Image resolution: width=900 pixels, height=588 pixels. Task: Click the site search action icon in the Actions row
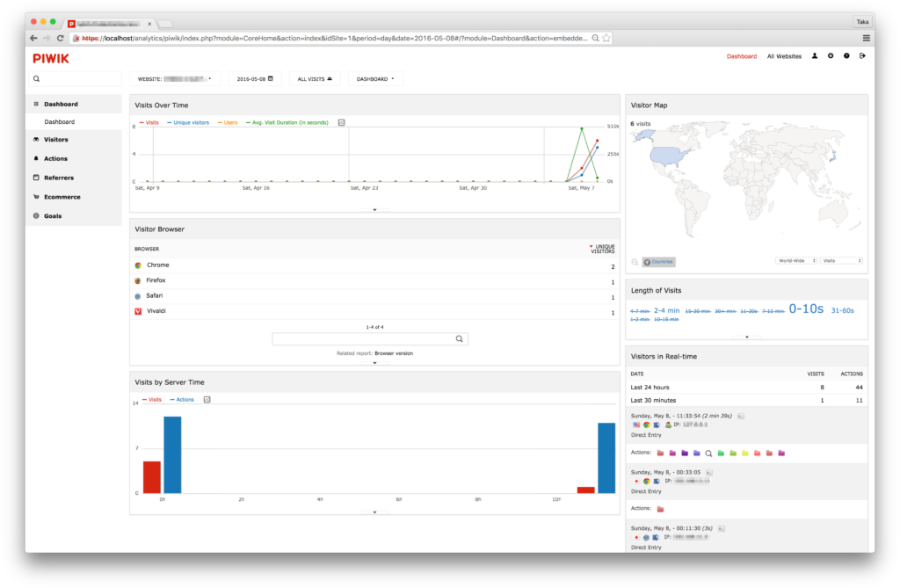pyautogui.click(x=709, y=454)
